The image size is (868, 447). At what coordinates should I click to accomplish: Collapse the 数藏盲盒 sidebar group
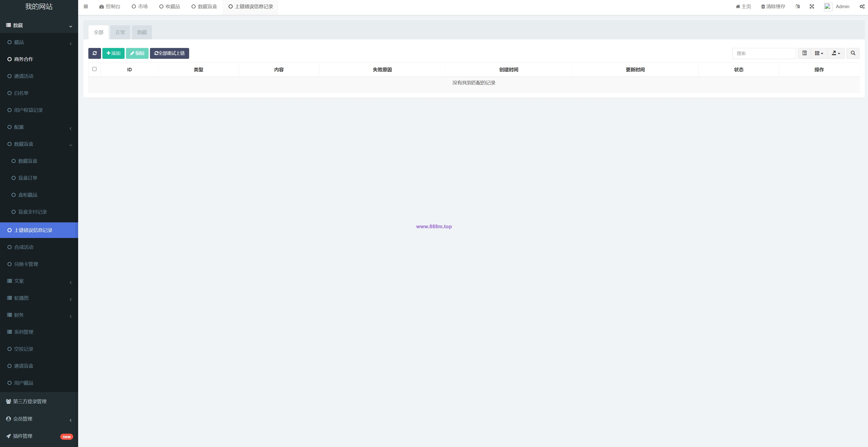[39, 144]
